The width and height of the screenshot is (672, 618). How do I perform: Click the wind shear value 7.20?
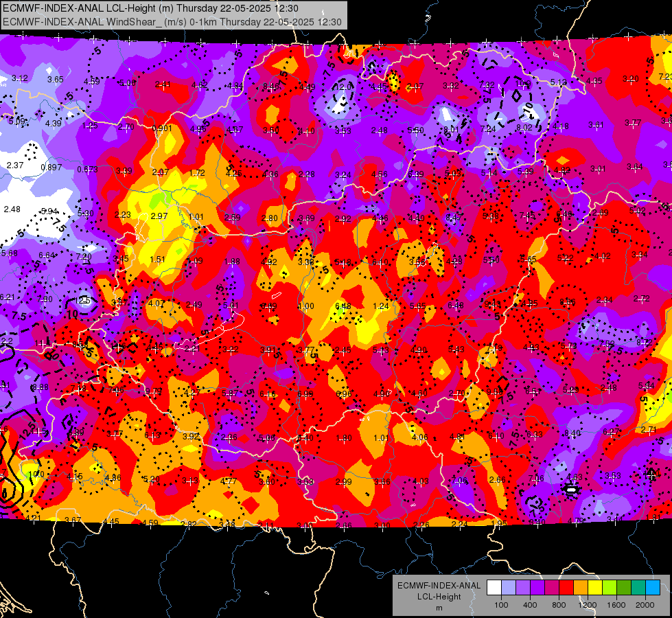84,257
